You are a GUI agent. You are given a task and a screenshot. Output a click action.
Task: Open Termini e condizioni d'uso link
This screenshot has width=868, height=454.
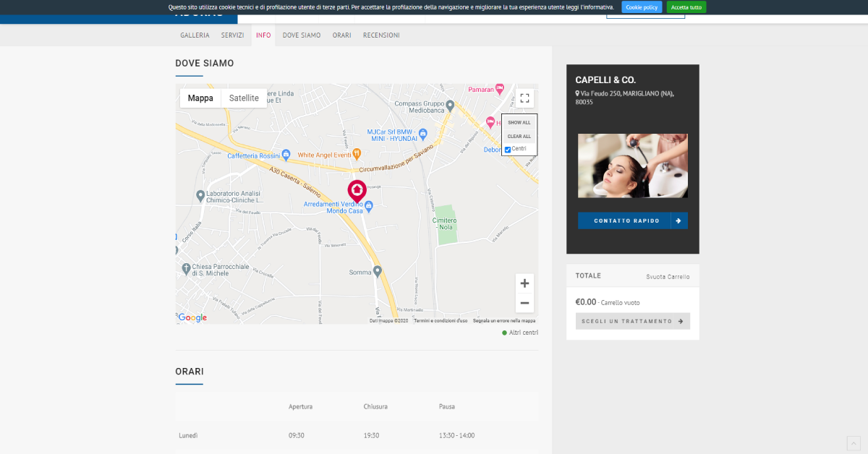(441, 320)
